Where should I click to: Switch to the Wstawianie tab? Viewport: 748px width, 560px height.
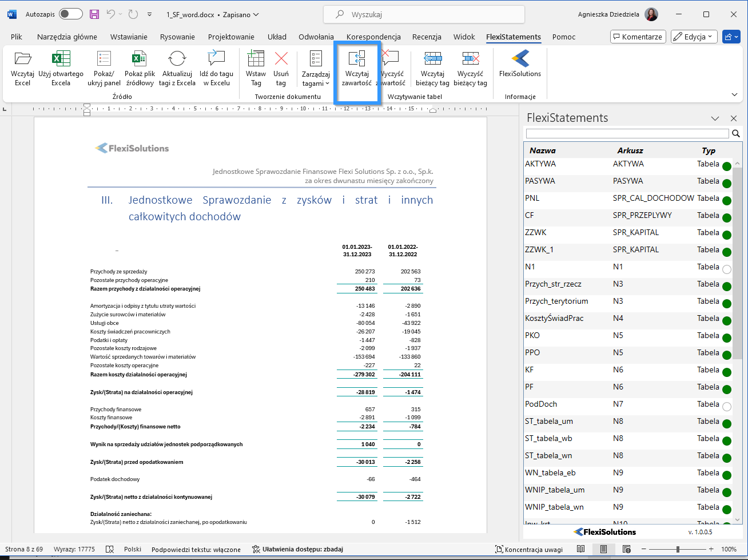(129, 37)
